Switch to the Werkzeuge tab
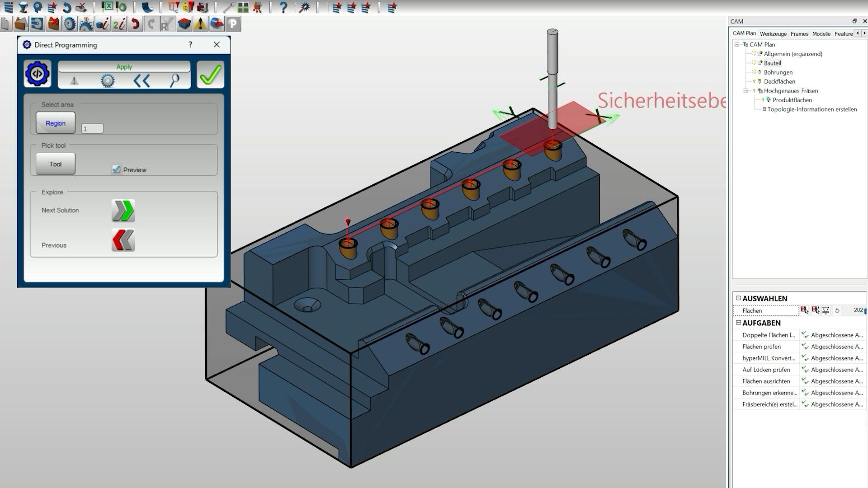The width and height of the screenshot is (868, 488). point(773,34)
